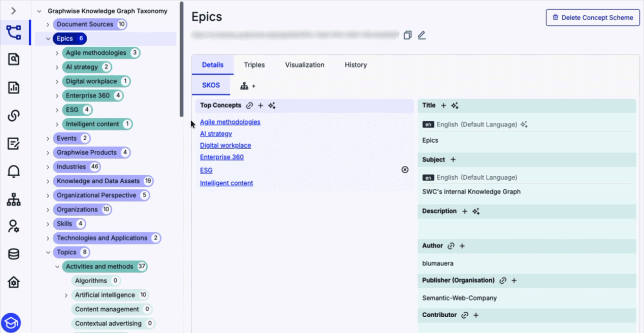Open the document search sidebar icon
644x333 pixels.
click(x=14, y=59)
